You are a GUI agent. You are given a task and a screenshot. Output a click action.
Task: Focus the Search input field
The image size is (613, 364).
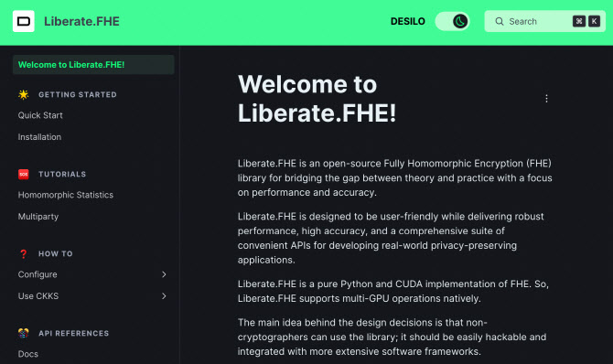544,21
